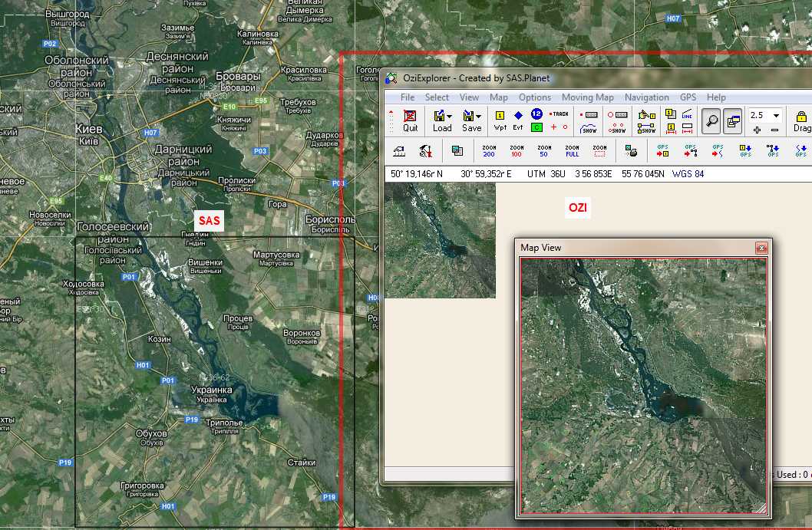The height and width of the screenshot is (530, 812).
Task: Open the Moving Map menu
Action: coord(587,97)
